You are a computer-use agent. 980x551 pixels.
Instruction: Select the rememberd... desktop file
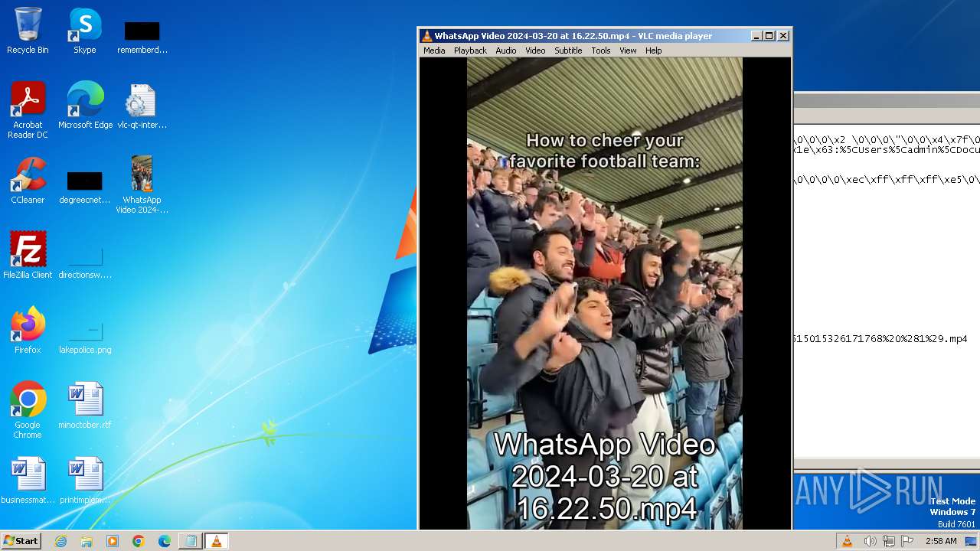pos(142,37)
